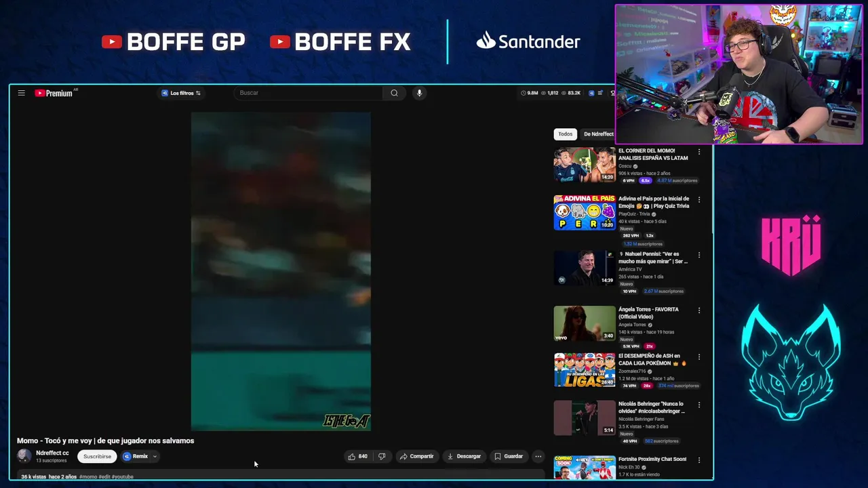Click the 1,812 views stat in top bar
Viewport: 868px width, 488px height.
(550, 93)
